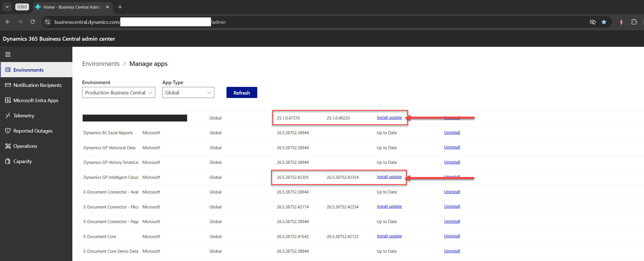Open Microsoft Entra Apps in the sidebar
644x261 pixels.
(36, 100)
